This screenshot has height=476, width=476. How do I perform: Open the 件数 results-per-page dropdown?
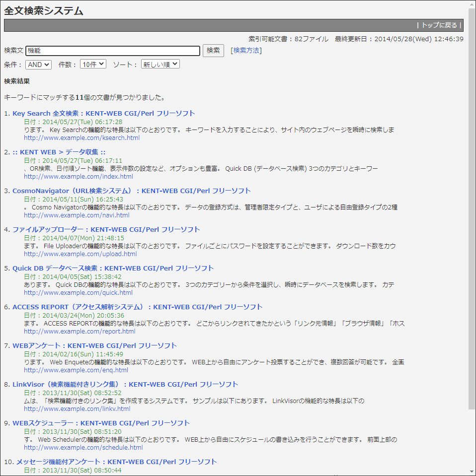pyautogui.click(x=92, y=64)
